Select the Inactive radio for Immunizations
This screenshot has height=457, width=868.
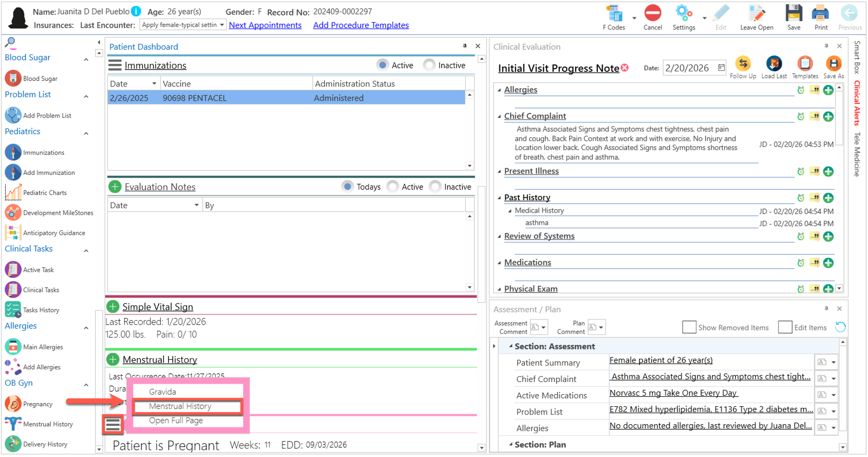429,65
